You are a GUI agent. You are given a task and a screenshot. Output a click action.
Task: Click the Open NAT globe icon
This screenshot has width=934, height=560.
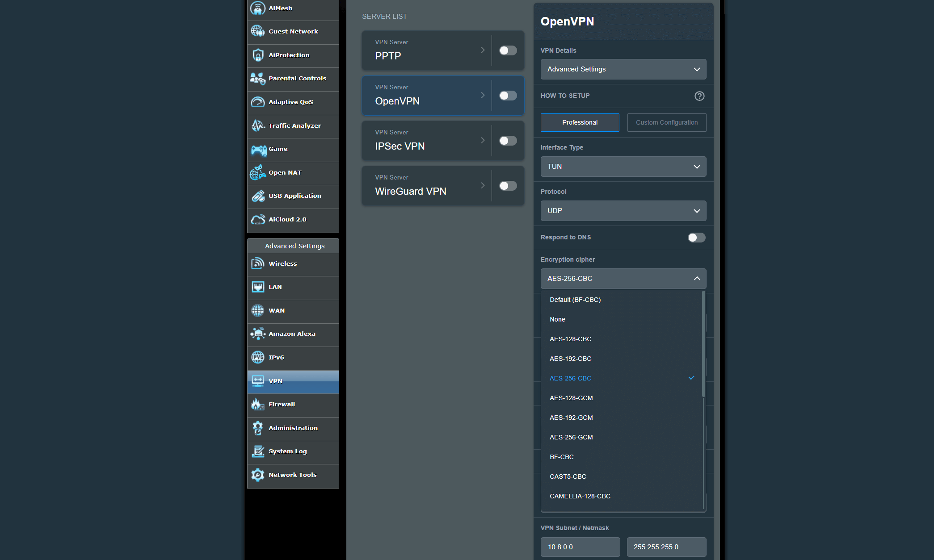pyautogui.click(x=258, y=172)
